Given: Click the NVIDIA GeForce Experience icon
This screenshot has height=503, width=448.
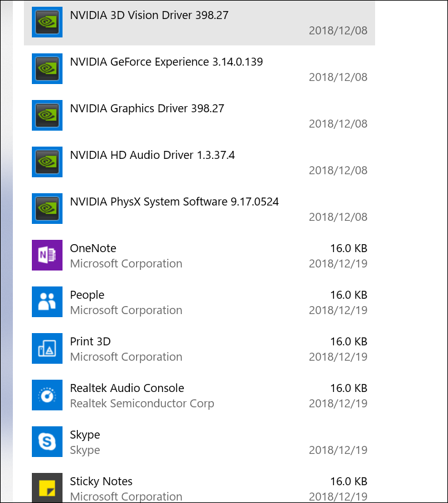Looking at the screenshot, I should point(47,69).
